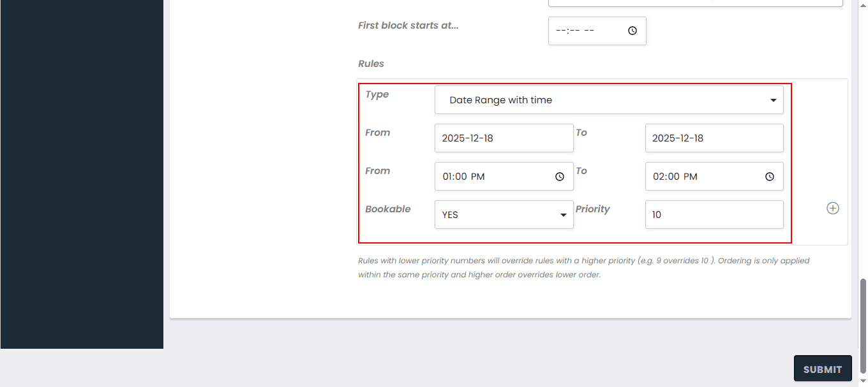Viewport: 868px width, 387px height.
Task: Click the Bookable label
Action: tap(388, 209)
